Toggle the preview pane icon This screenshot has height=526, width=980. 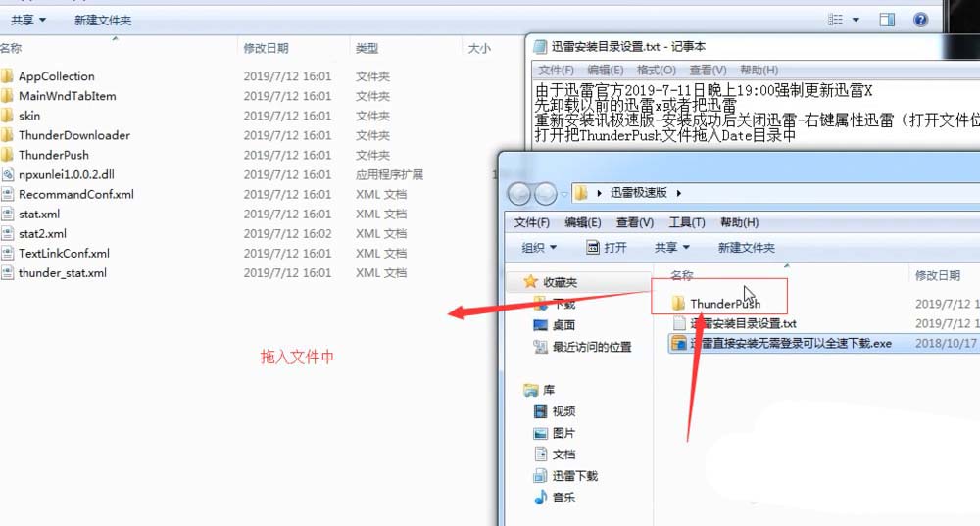pos(887,20)
